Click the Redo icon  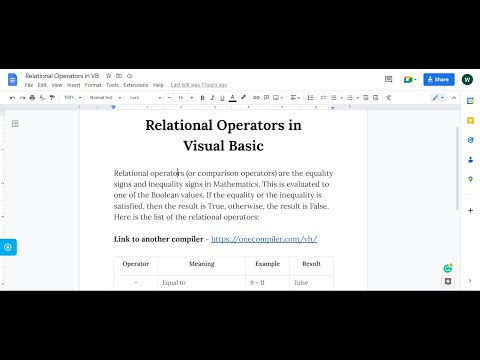pyautogui.click(x=22, y=98)
